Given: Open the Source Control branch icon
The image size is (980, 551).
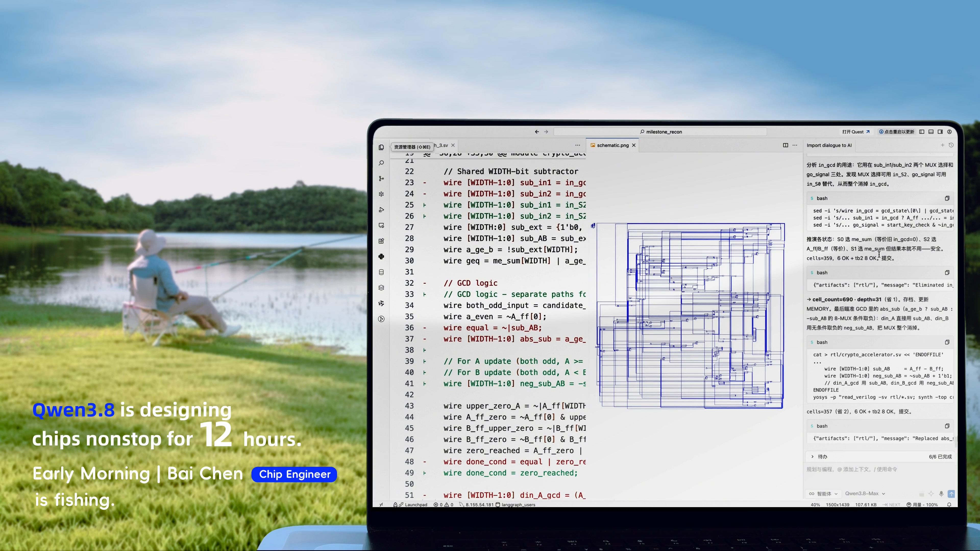Looking at the screenshot, I should click(x=381, y=178).
